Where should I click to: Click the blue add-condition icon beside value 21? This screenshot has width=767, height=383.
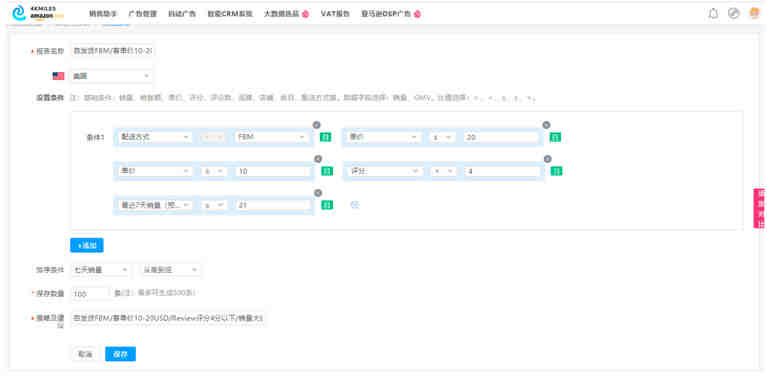click(355, 205)
